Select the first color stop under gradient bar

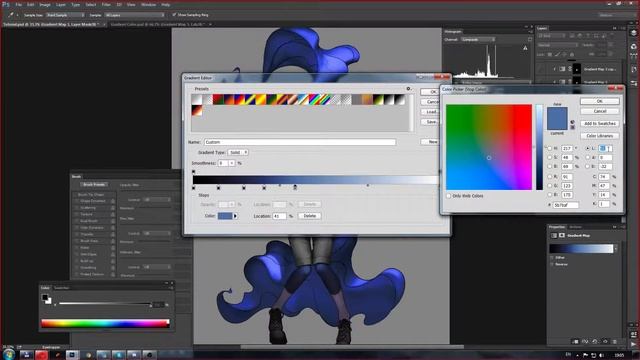click(x=193, y=188)
